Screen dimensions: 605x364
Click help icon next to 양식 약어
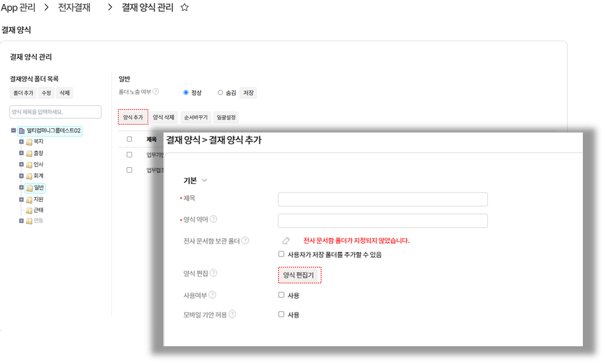point(213,219)
